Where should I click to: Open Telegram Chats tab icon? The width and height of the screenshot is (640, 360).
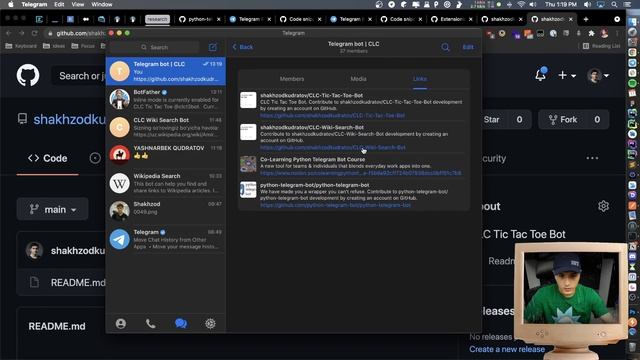pos(181,324)
